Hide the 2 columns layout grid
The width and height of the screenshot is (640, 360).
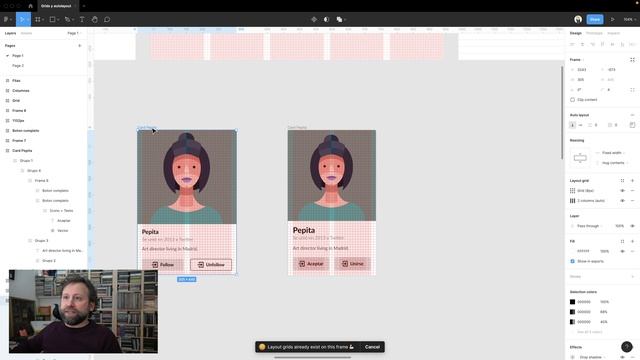pyautogui.click(x=622, y=201)
